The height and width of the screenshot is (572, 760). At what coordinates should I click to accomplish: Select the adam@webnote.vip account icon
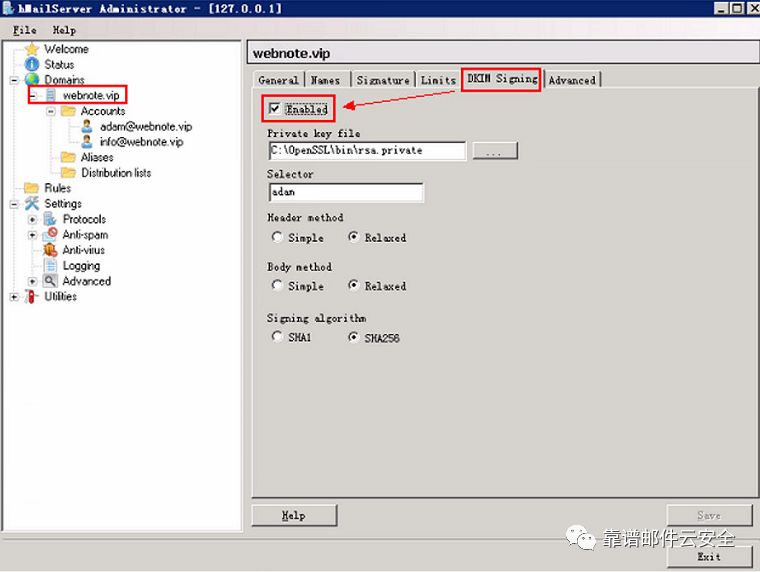(x=87, y=127)
